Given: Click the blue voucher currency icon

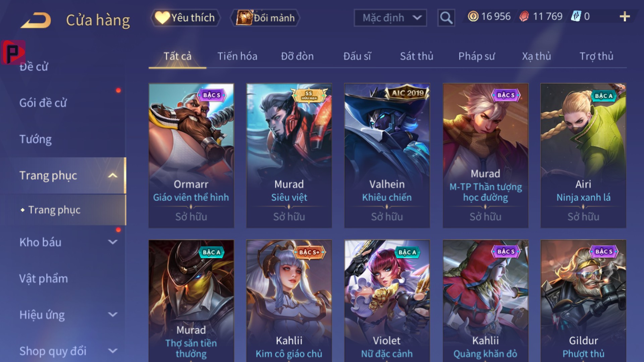Looking at the screenshot, I should [576, 16].
